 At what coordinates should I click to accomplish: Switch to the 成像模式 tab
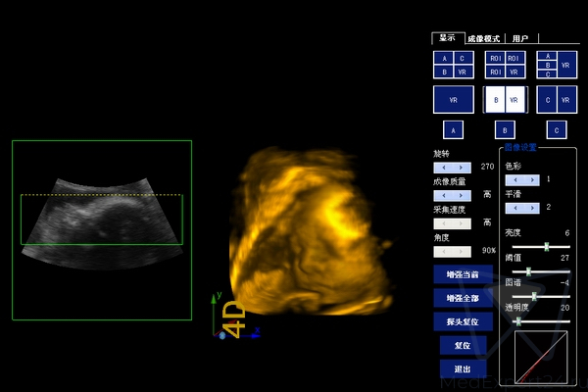(483, 39)
